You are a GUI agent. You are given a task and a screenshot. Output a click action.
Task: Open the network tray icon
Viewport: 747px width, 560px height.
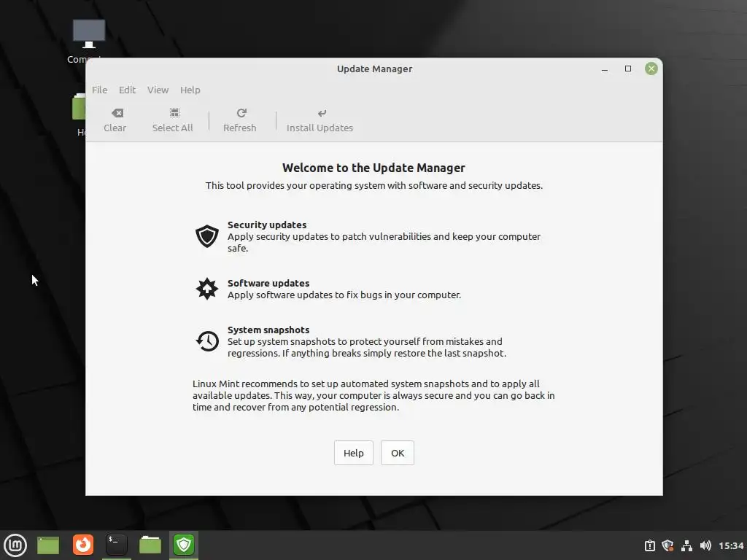coord(686,545)
